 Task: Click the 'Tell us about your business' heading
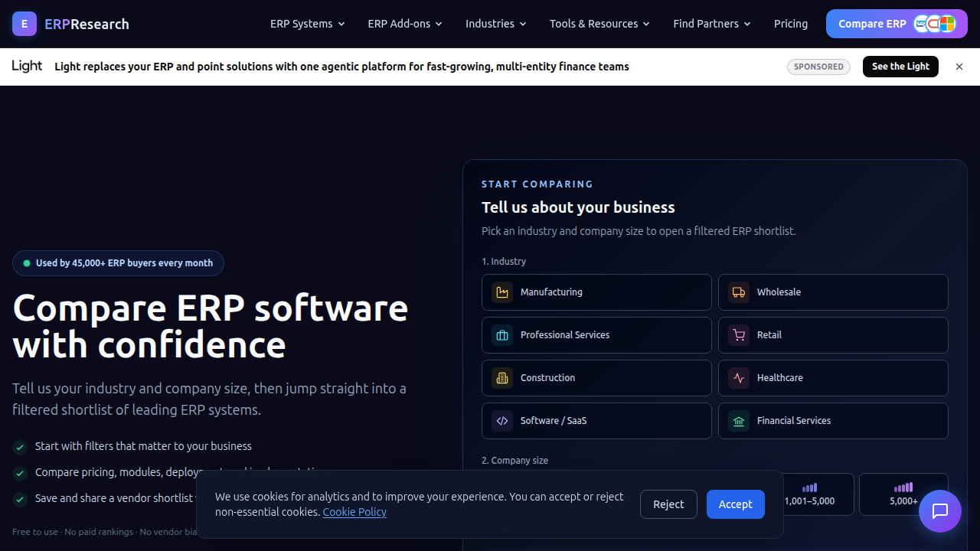[578, 207]
